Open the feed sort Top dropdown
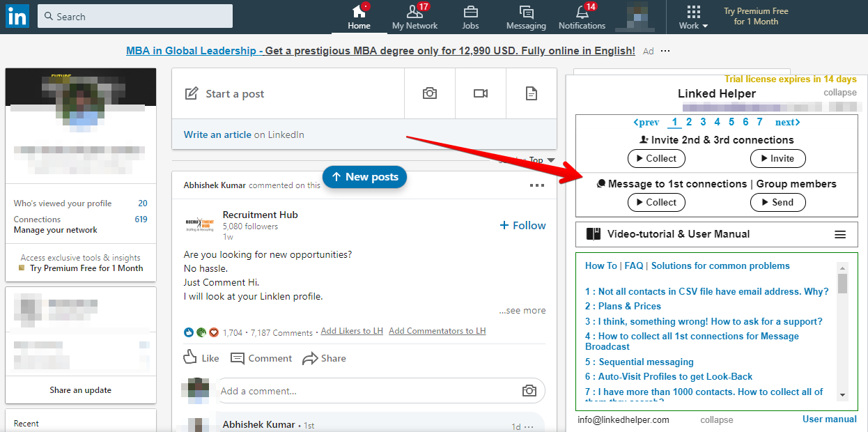This screenshot has width=868, height=432. (542, 160)
